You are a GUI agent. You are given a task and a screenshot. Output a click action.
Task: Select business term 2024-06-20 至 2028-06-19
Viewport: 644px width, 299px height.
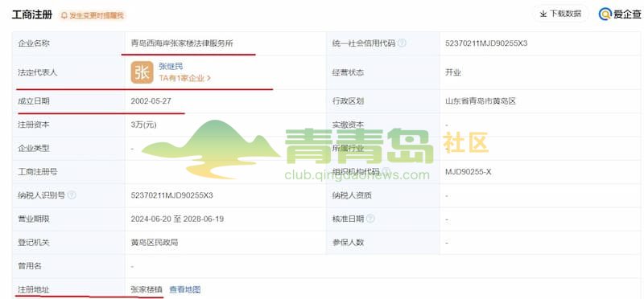tap(177, 219)
